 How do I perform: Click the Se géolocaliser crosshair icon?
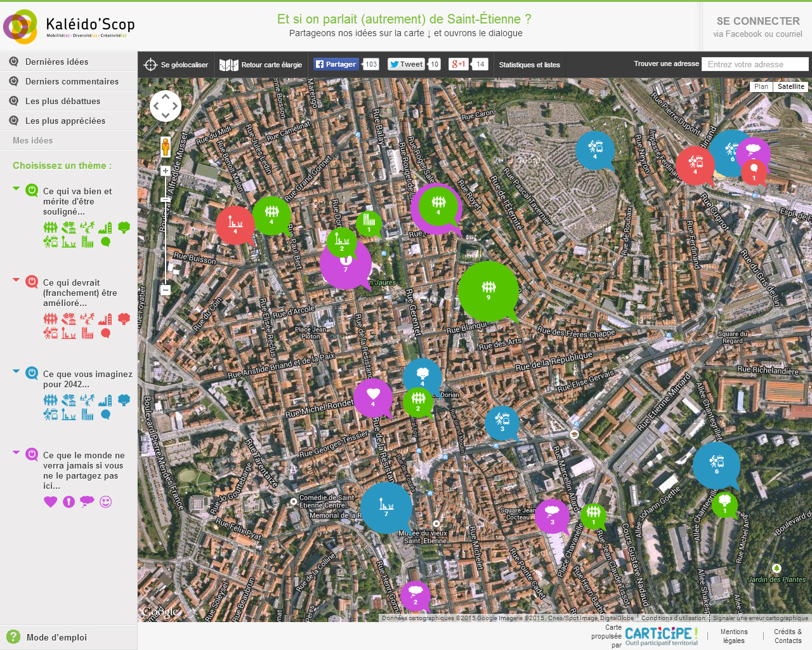[x=150, y=65]
